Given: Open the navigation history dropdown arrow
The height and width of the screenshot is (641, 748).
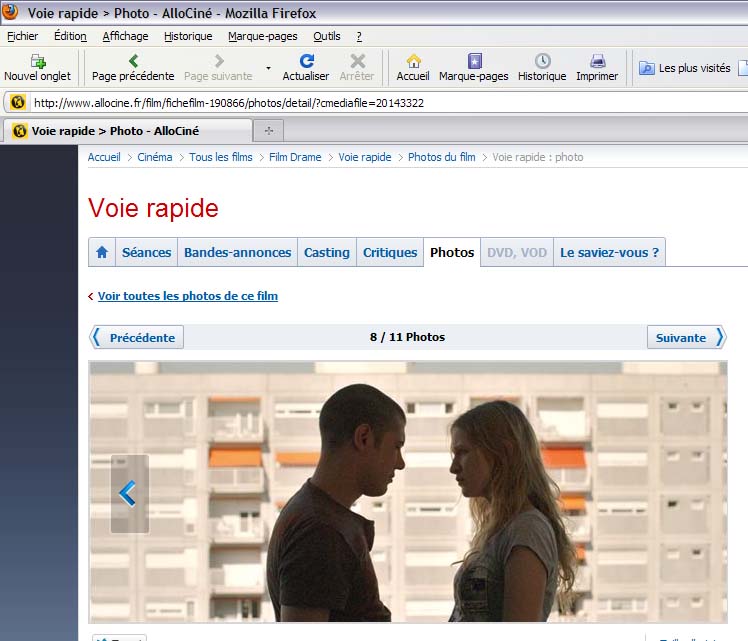Looking at the screenshot, I should coord(268,68).
